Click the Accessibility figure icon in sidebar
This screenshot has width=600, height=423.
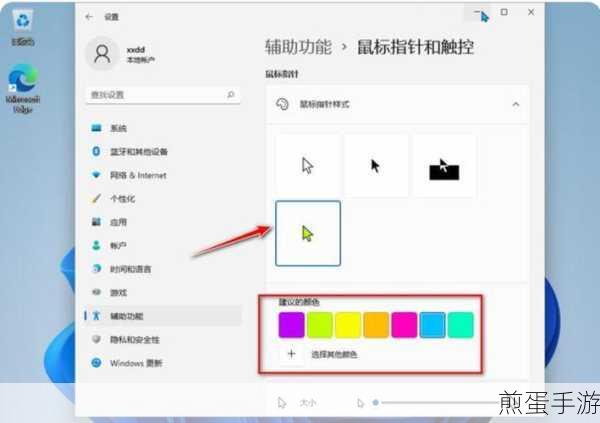96,315
